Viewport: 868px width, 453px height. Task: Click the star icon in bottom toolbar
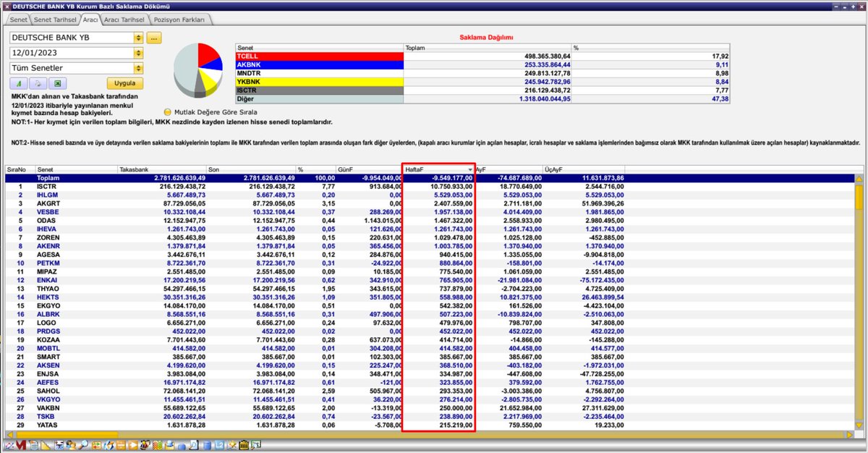tap(231, 445)
